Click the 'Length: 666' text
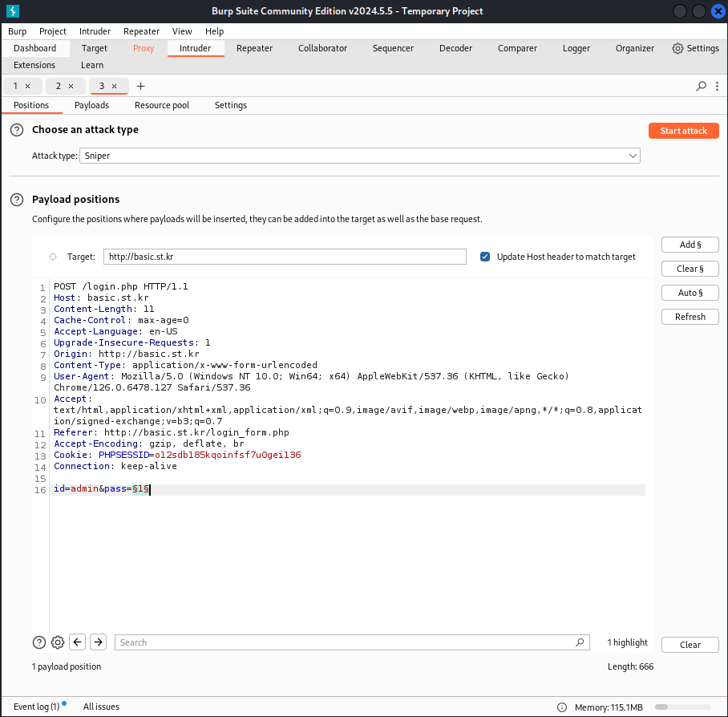 (x=630, y=666)
